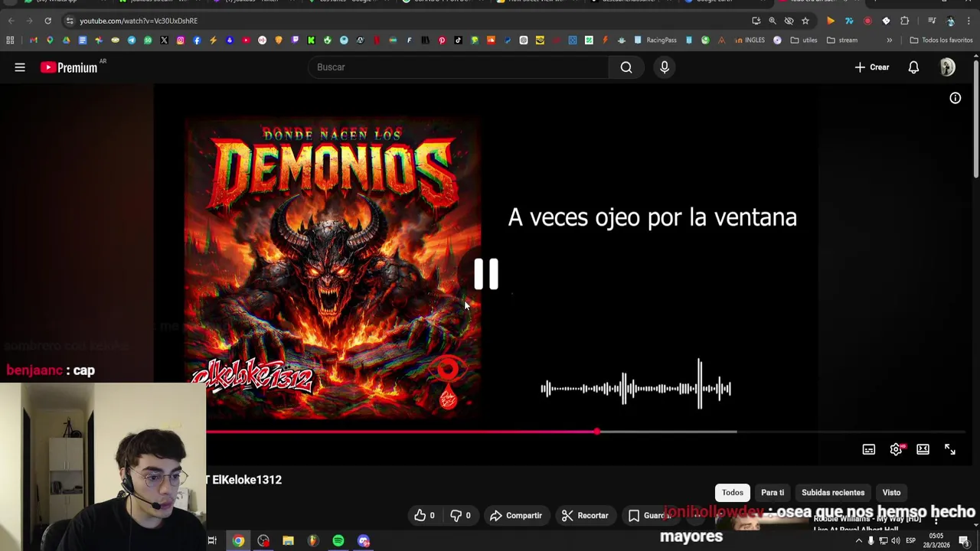Bookmark this page with the star icon
This screenshot has width=980, height=551.
[x=805, y=21]
